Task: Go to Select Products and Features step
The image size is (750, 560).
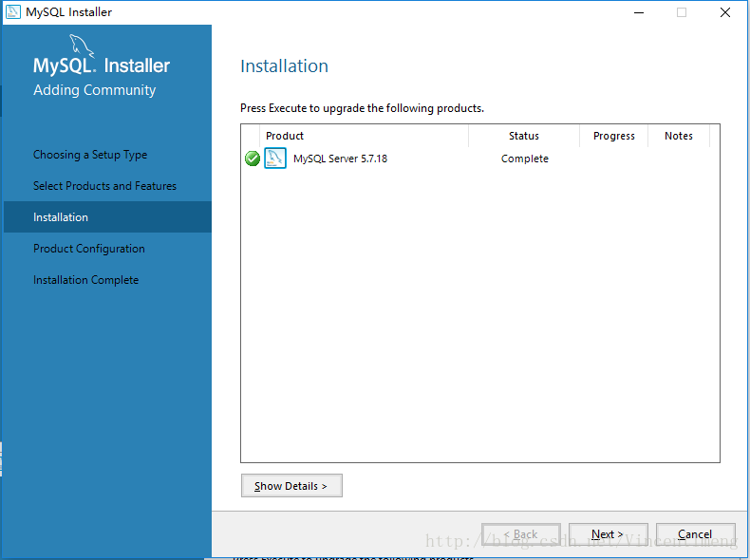Action: click(x=104, y=186)
